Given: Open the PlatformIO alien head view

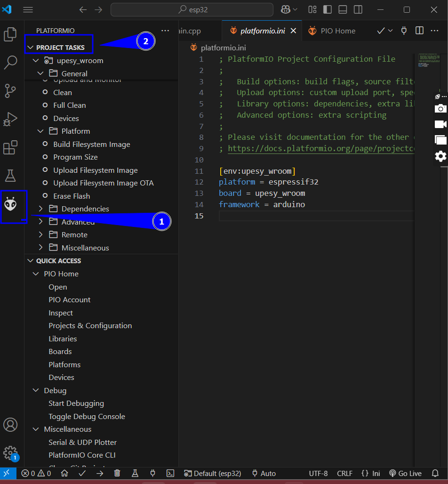Looking at the screenshot, I should click(x=10, y=204).
